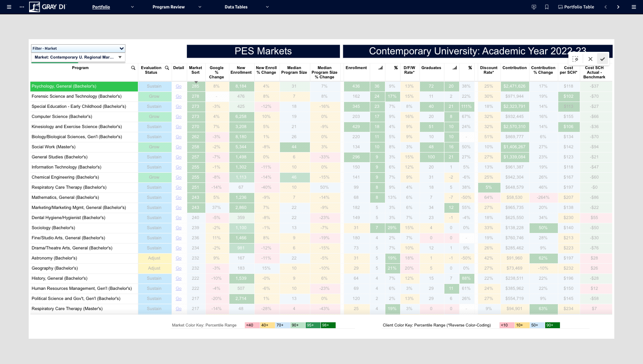Viewport: 643px width, 364px height.
Task: Open the hamburger navigation menu at top left
Action: 9,7
